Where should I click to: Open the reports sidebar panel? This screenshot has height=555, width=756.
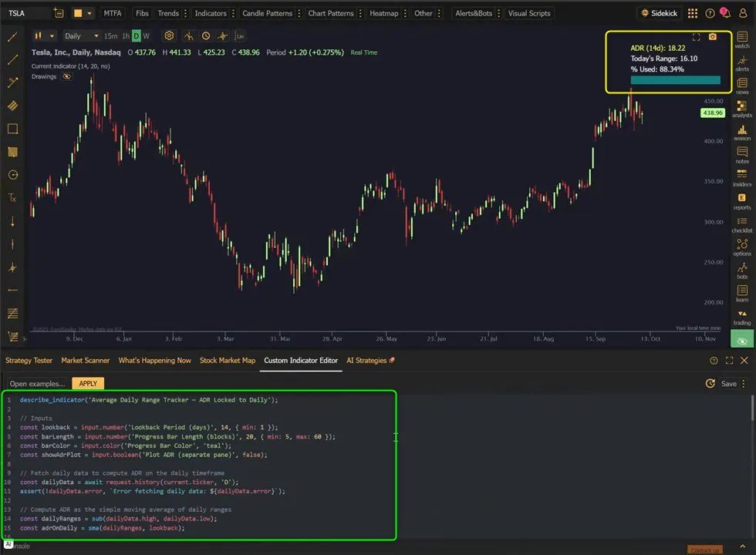tap(742, 201)
